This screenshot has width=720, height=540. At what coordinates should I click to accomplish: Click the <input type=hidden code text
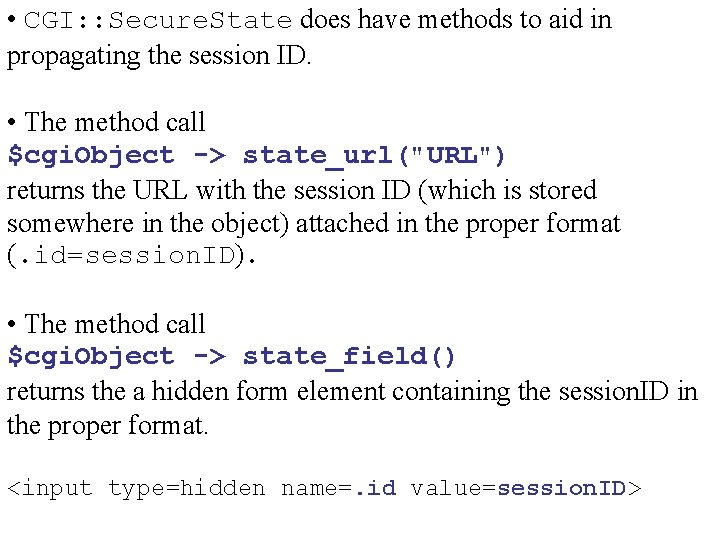click(136, 488)
